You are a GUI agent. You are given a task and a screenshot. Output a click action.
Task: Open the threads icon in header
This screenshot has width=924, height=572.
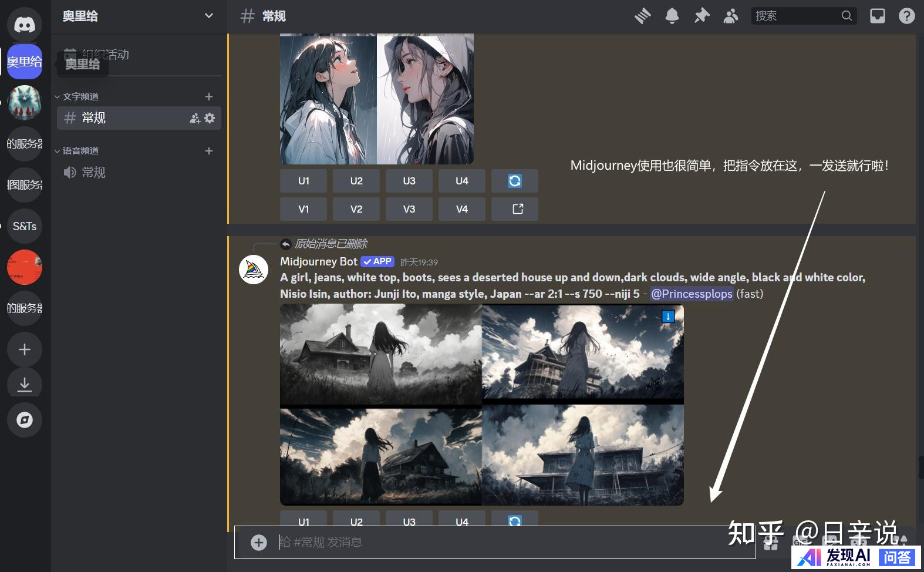[x=643, y=16]
